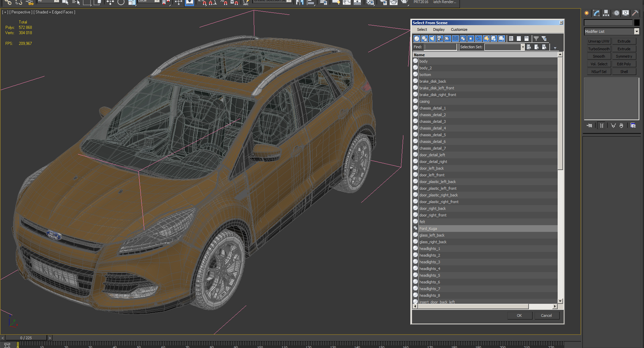Click first selection set icon beside dropdown
Viewport: 644px width, 348px height.
click(x=529, y=47)
